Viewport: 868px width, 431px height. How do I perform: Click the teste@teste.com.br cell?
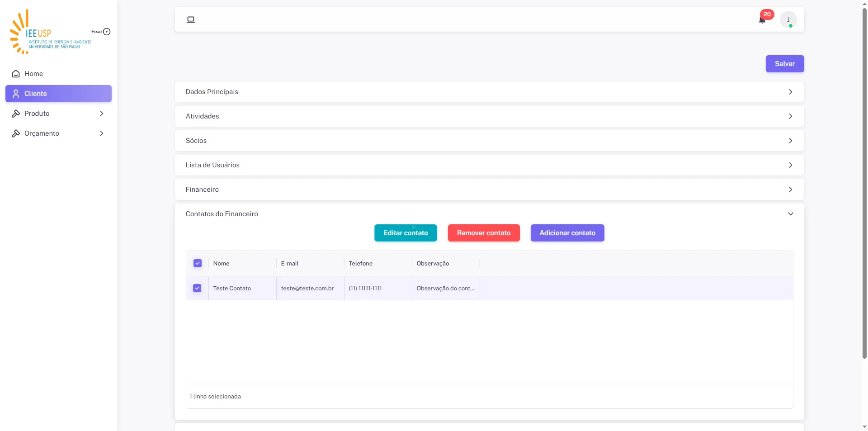coord(310,288)
